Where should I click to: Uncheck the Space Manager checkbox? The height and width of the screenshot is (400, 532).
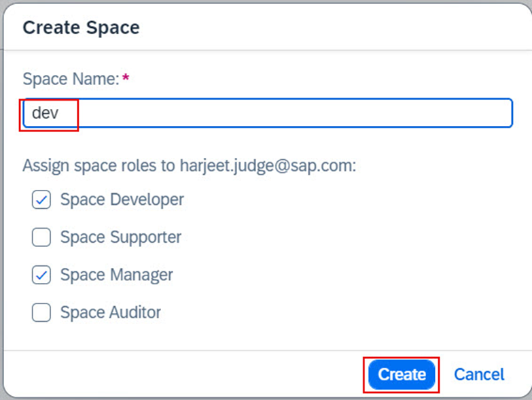click(x=42, y=275)
